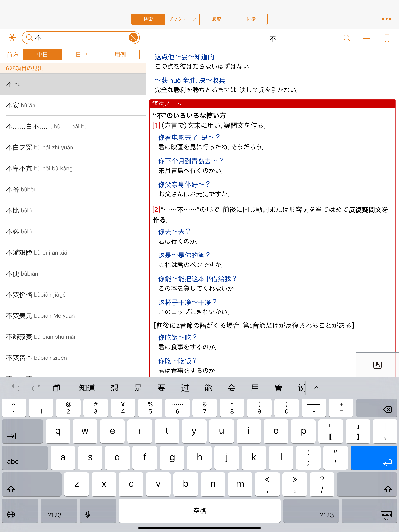Open the 不备 bùbèi entry

pos(73,189)
